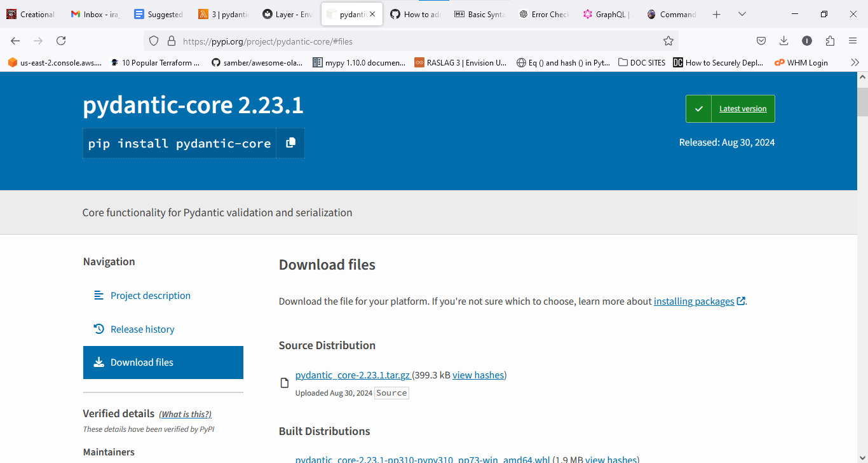Switch to the Creational tab
This screenshot has height=463, width=868.
point(31,14)
